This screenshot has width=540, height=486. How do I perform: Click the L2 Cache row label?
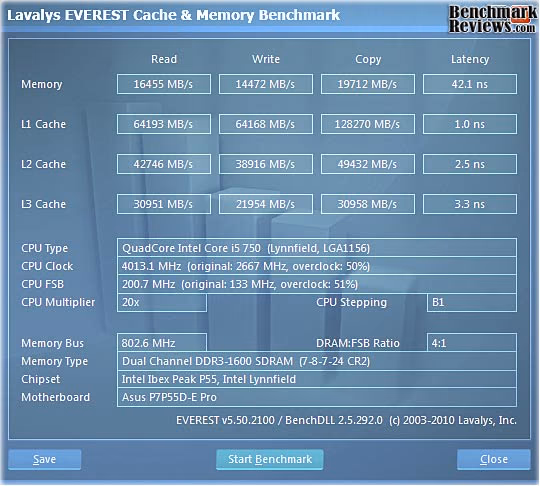tap(43, 164)
